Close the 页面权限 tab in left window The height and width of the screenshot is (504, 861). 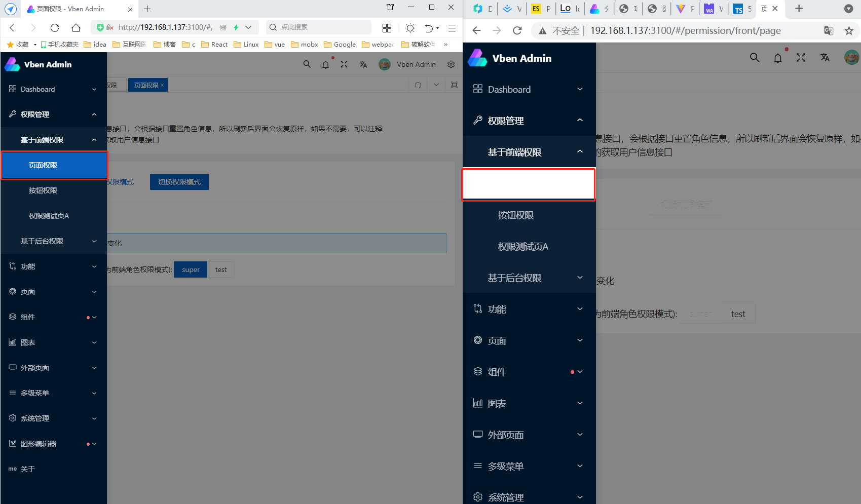(162, 85)
